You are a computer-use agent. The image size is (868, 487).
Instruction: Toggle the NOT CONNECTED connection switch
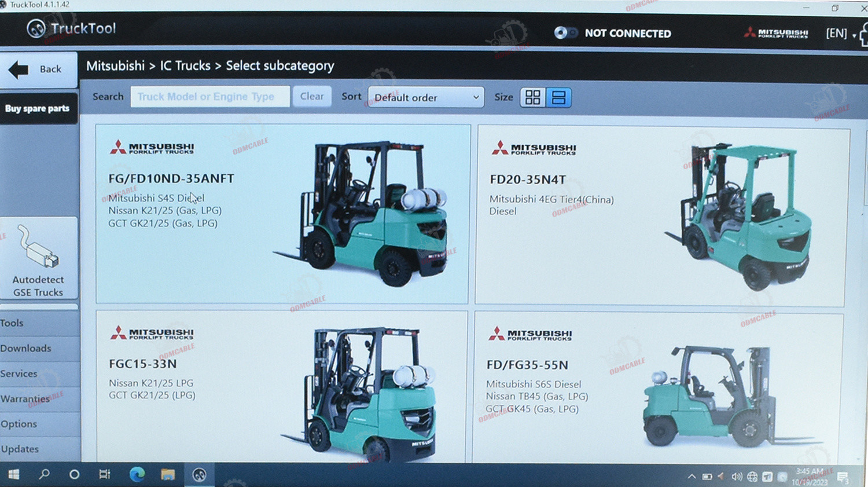565,32
